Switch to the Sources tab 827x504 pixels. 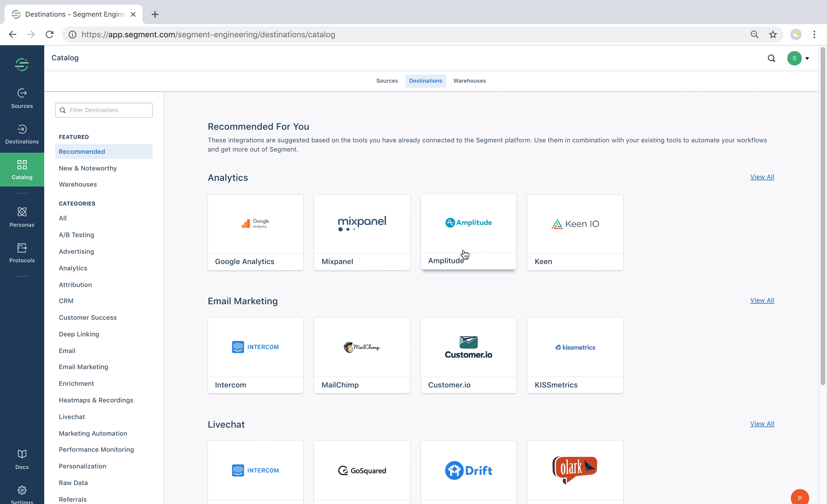tap(387, 81)
